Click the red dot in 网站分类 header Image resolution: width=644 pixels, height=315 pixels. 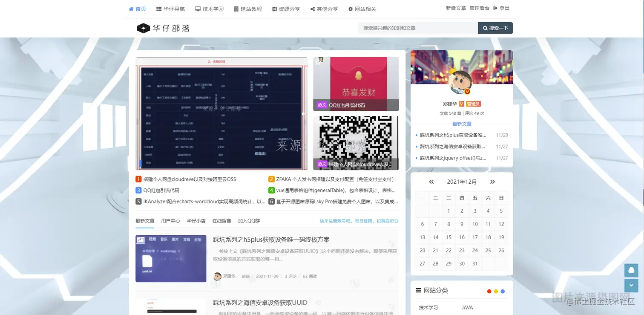(x=489, y=292)
